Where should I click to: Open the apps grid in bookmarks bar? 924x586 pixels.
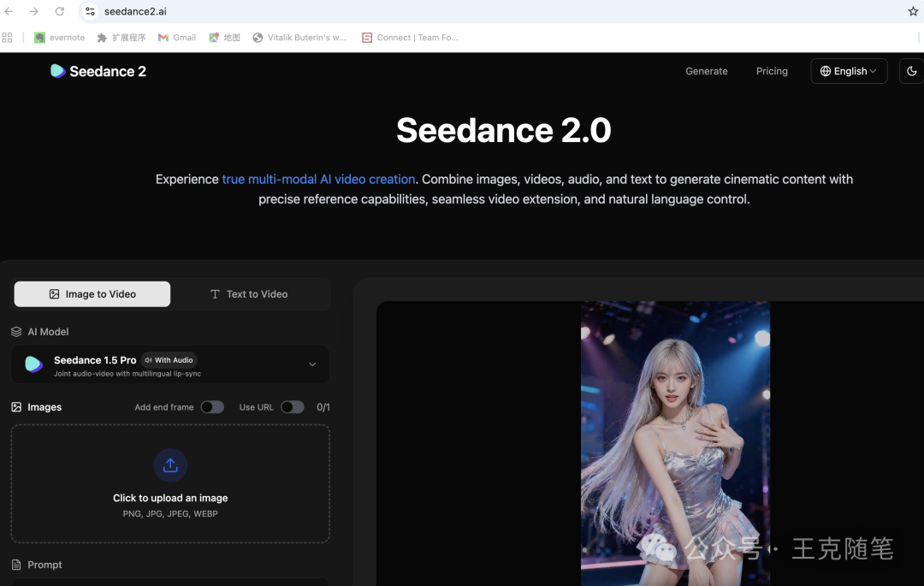7,38
